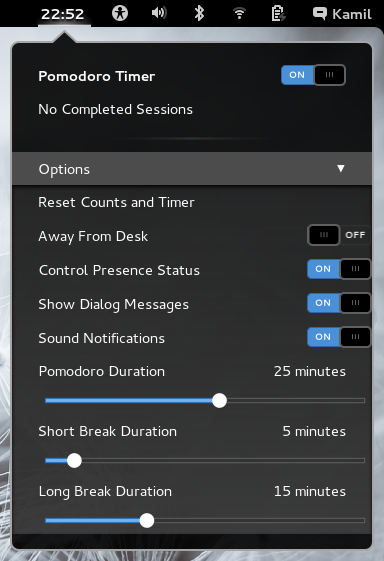Screen dimensions: 384x561
Task: Click the Pomodoro Duration slider handle
Action: coord(219,400)
